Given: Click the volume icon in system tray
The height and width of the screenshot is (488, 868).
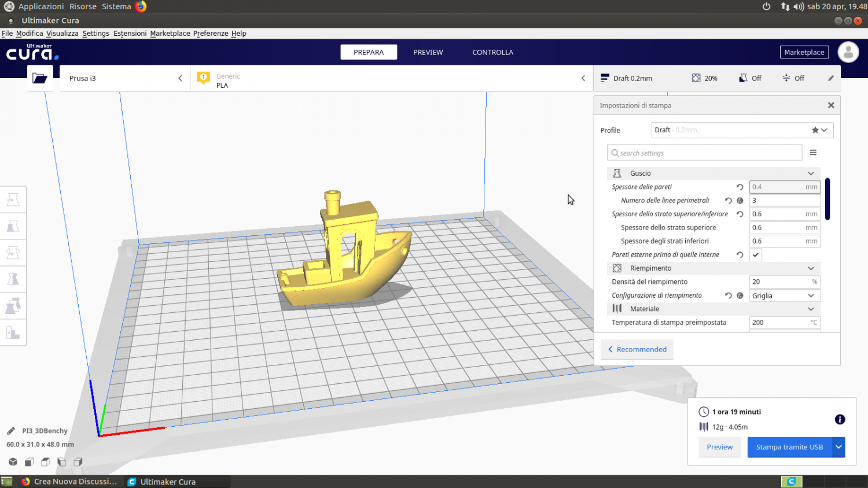Looking at the screenshot, I should tap(799, 6).
